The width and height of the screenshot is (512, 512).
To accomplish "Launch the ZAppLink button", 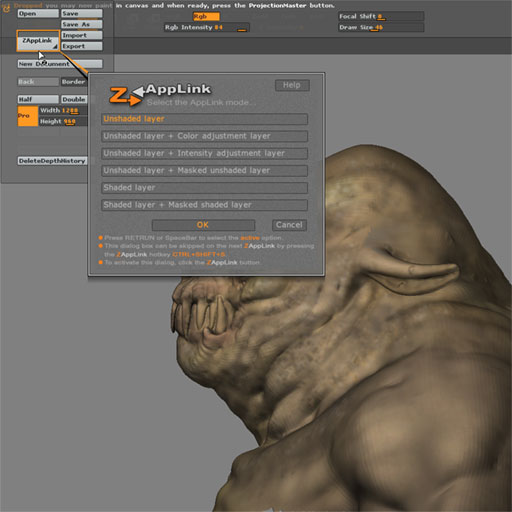I will click(x=38, y=41).
